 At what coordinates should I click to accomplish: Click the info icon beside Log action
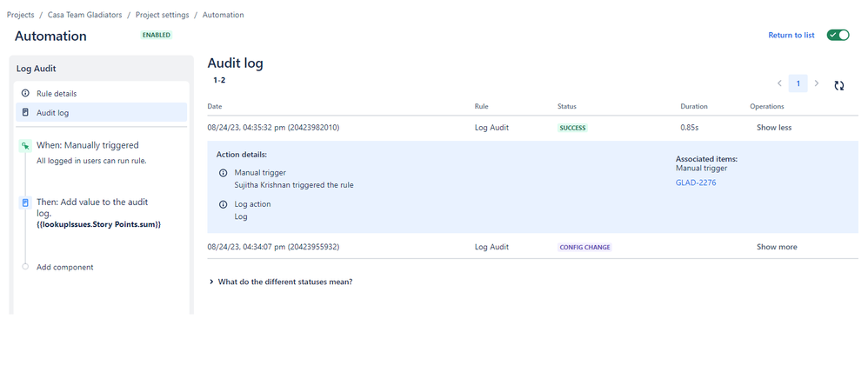224,204
